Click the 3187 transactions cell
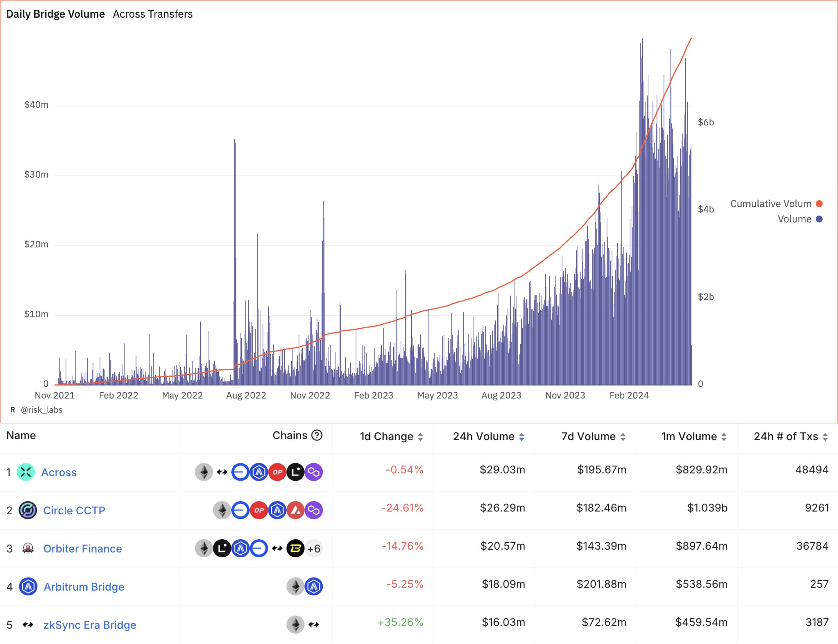This screenshot has height=644, width=838. pos(817,622)
